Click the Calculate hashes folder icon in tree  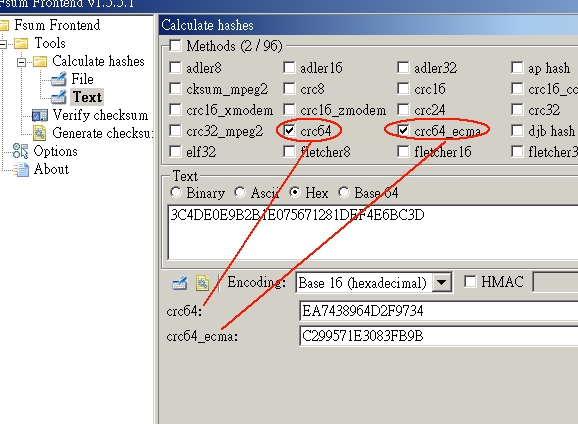40,62
